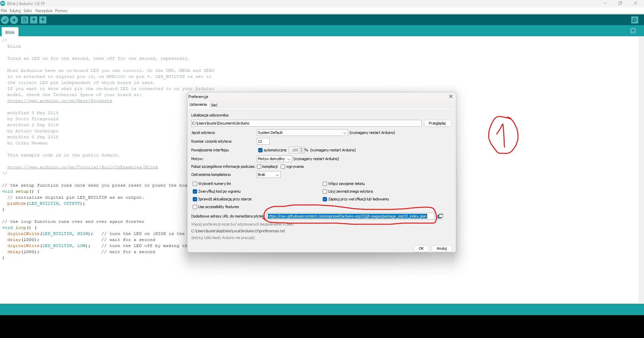Click the 'by Colby Newman' comment line
The height and width of the screenshot is (338, 644).
pos(28,143)
